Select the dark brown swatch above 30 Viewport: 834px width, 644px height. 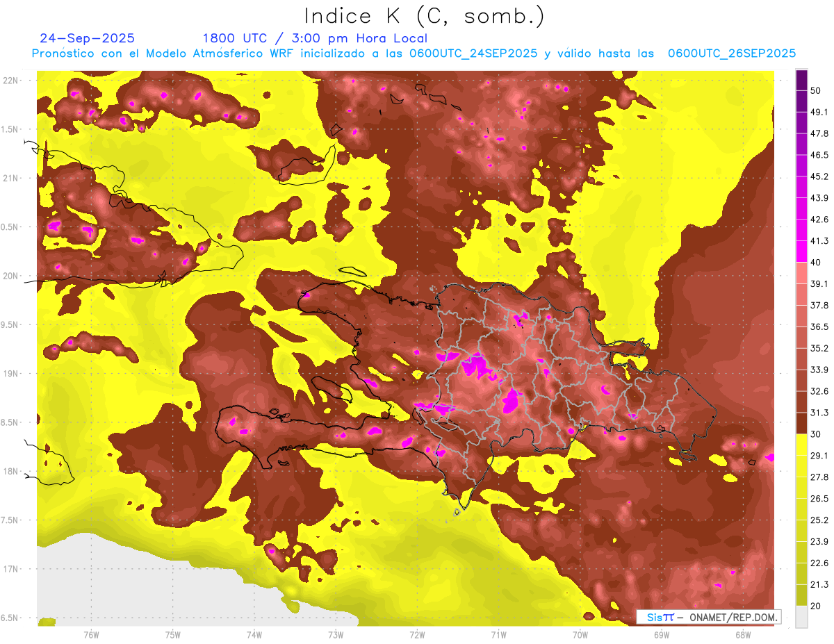801,424
